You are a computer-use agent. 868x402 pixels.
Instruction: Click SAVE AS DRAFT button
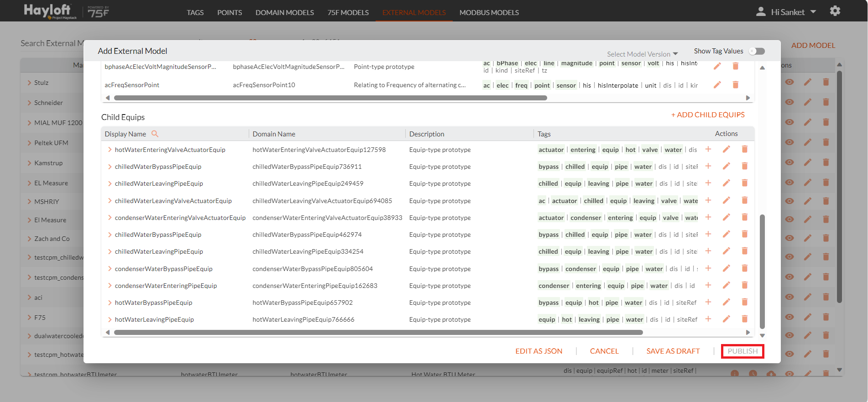[x=673, y=351]
